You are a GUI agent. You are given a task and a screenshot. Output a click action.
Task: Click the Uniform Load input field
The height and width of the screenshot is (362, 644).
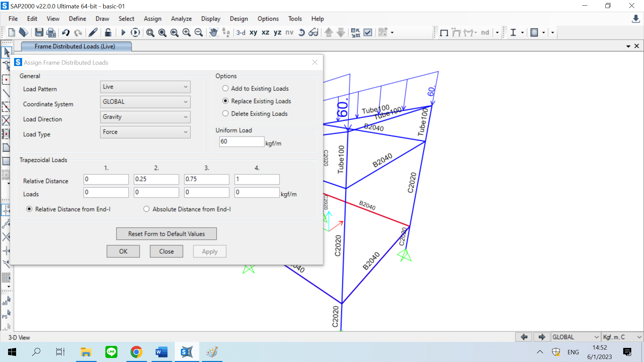[241, 141]
